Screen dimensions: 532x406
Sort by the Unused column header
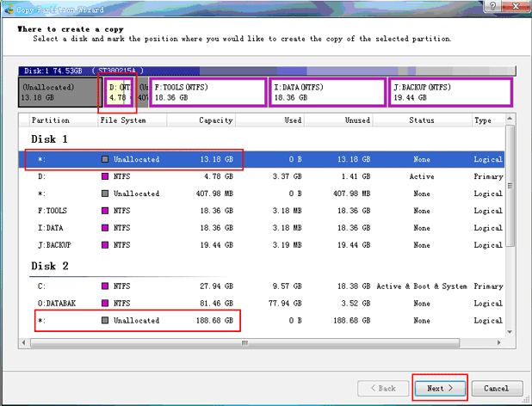pos(338,120)
